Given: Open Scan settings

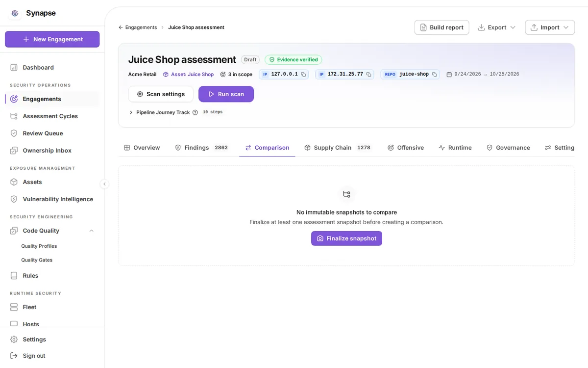Looking at the screenshot, I should pyautogui.click(x=161, y=94).
